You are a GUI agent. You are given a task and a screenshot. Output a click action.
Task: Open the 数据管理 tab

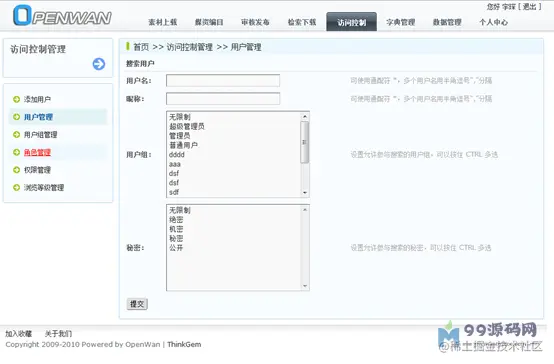point(447,22)
